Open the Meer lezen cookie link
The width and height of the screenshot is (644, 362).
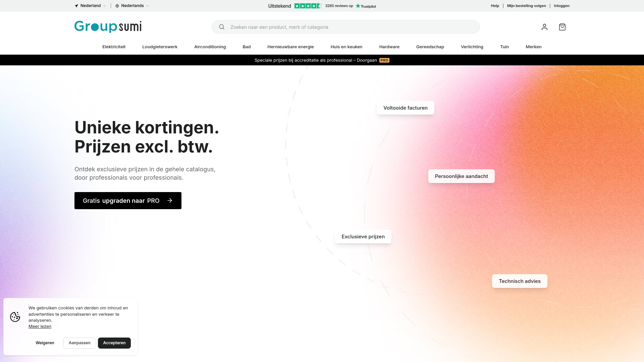coord(40,326)
